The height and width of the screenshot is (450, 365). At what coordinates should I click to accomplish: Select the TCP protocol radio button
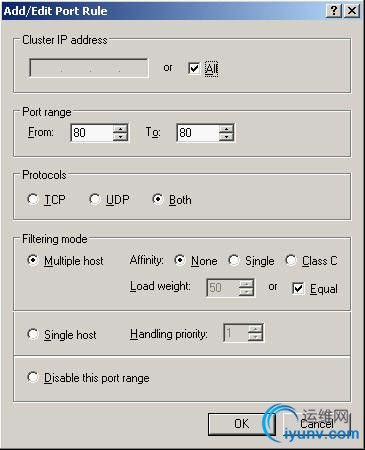tap(33, 199)
